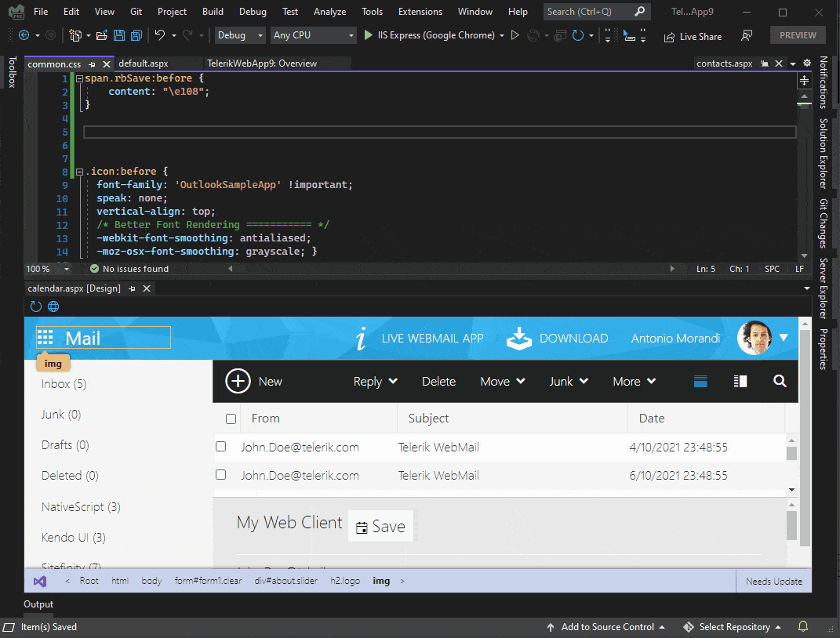Select h2.logo in the breadcrumb bar
Screen dimensions: 840x638
345,581
